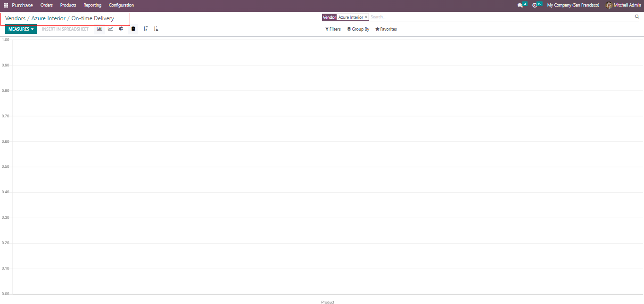Open the Orders menu
Viewport: 644px width, 304px height.
click(47, 5)
